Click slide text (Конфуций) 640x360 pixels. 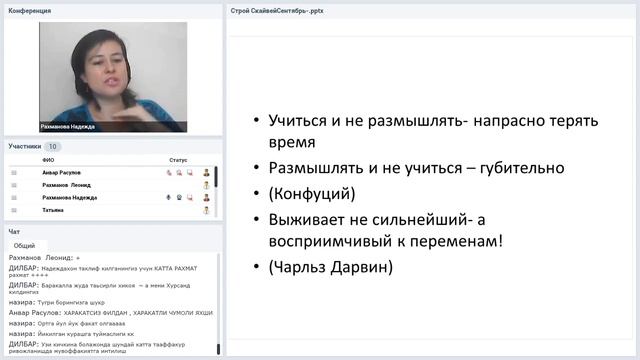pyautogui.click(x=312, y=193)
